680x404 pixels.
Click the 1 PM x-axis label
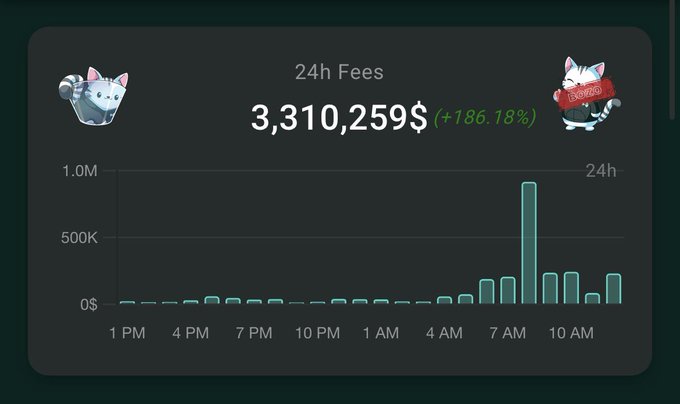coord(127,333)
